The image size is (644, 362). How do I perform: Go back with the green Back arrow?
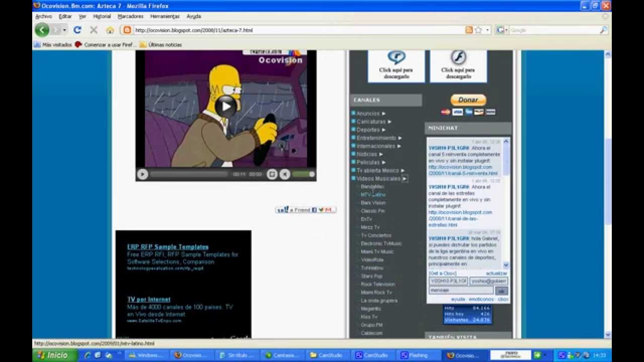coord(42,30)
